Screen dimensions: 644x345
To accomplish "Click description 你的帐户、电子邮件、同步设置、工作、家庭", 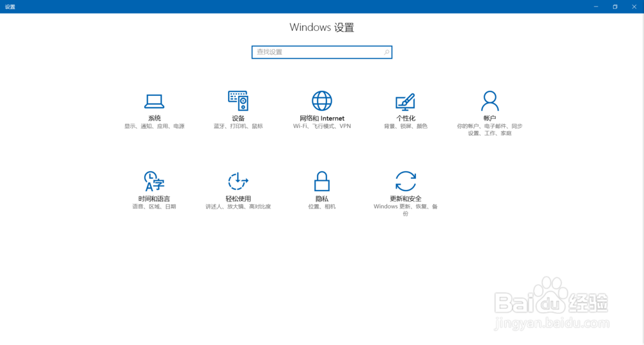I will pos(489,130).
